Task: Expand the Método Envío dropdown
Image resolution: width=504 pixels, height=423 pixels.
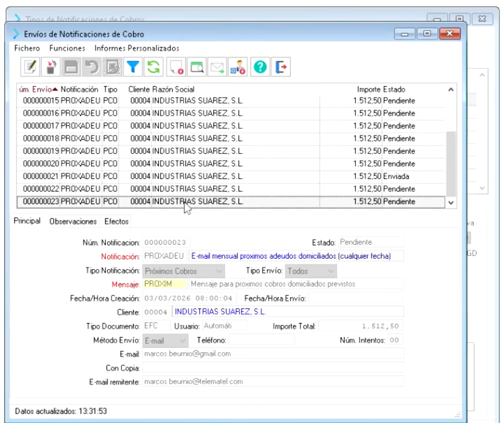Action: pyautogui.click(x=182, y=341)
